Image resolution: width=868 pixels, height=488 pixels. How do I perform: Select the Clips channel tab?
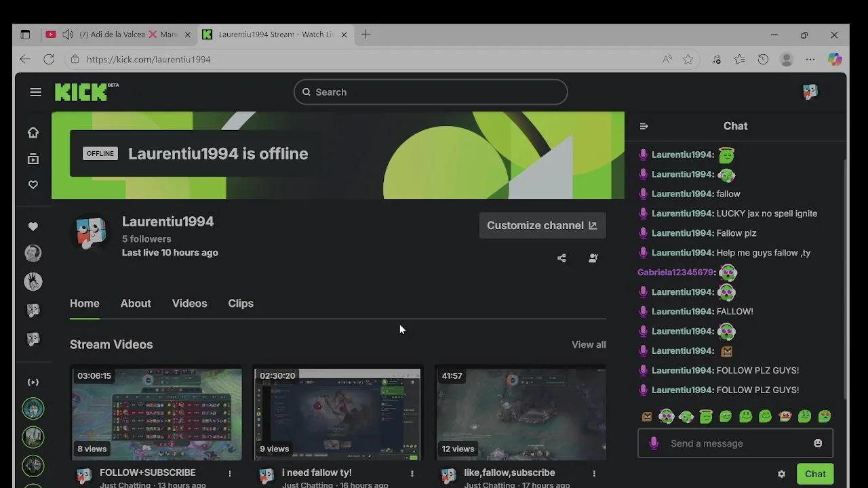click(x=241, y=304)
